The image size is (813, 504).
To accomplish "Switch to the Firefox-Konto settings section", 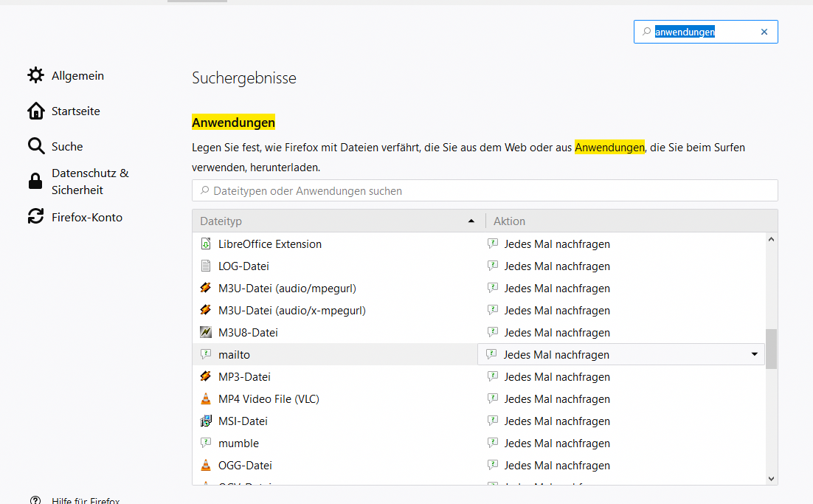I will (87, 217).
